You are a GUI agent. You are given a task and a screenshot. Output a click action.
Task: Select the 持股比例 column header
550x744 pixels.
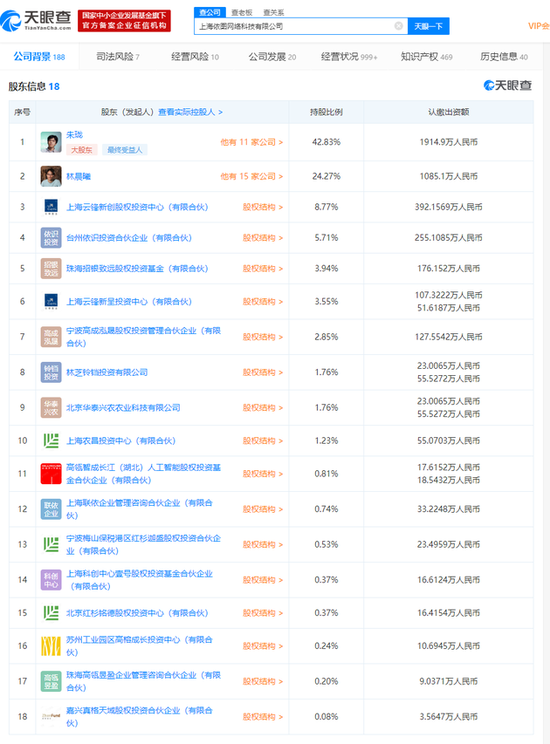coord(326,112)
